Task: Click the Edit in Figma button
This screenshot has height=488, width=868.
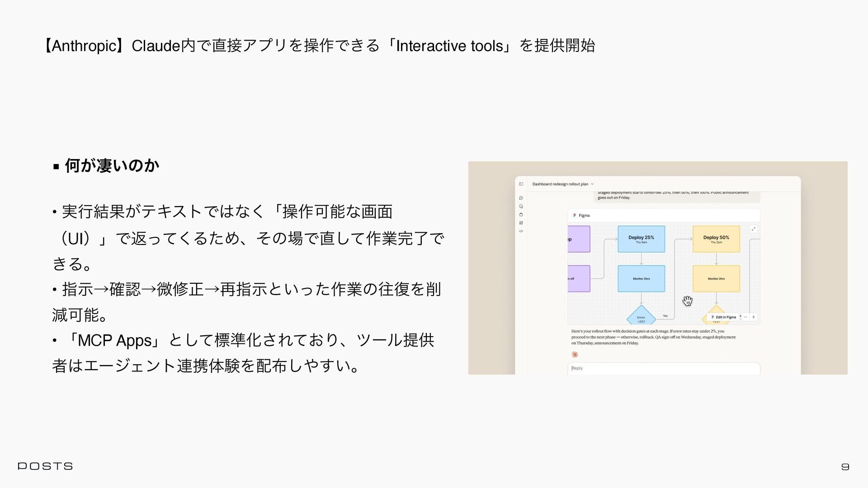Action: tap(724, 317)
